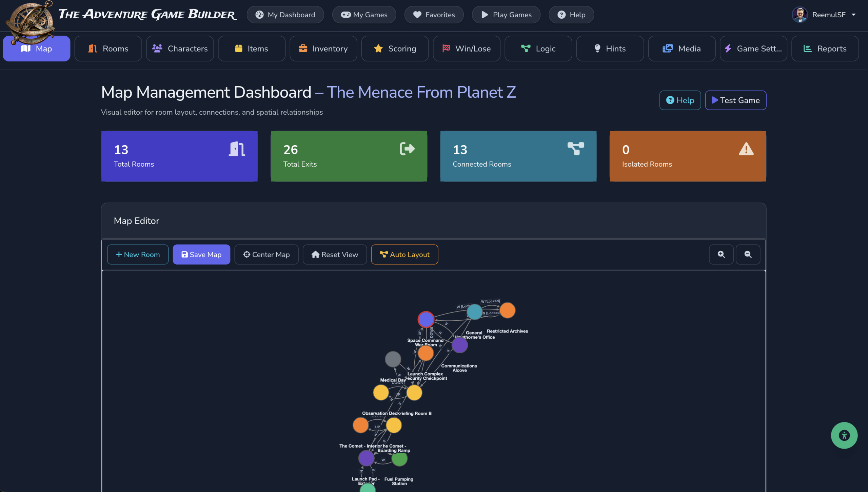Click the Isolated Rooms stat card

pyautogui.click(x=688, y=156)
